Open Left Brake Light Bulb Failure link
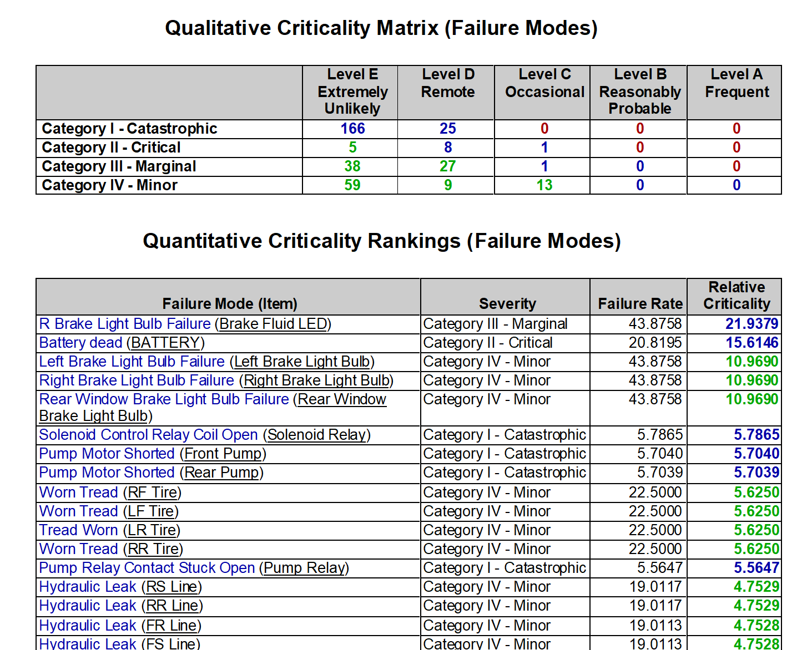 tap(132, 362)
